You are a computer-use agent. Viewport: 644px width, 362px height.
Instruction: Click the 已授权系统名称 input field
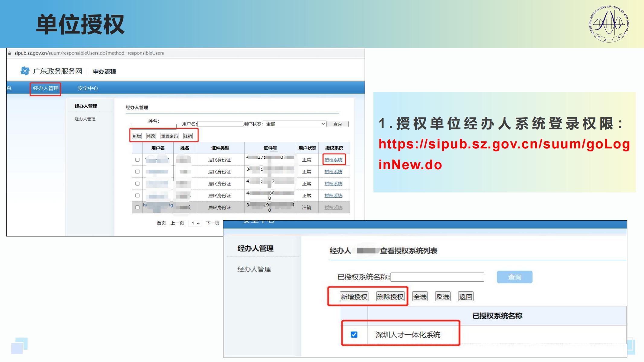[437, 277]
